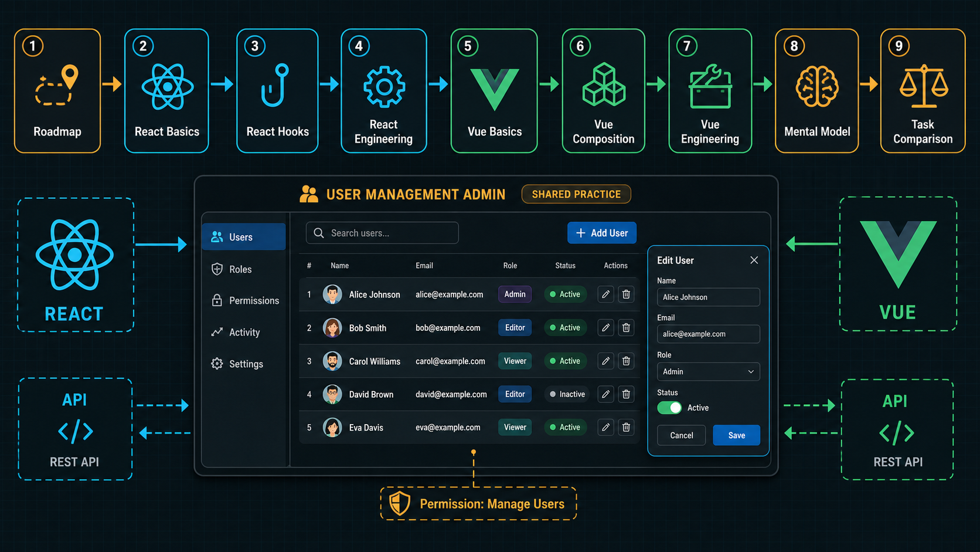The image size is (980, 552).
Task: Click the people icon beside User Management Admin
Action: coord(309,194)
